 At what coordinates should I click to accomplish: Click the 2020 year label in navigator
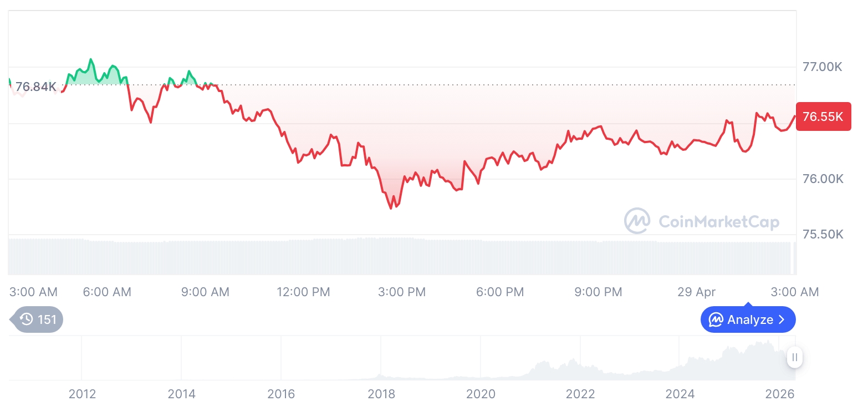(481, 394)
